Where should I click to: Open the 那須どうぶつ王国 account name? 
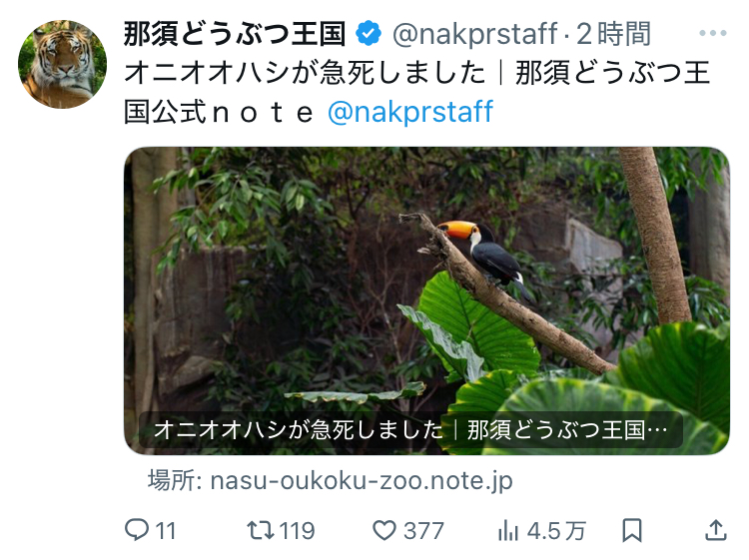(235, 34)
